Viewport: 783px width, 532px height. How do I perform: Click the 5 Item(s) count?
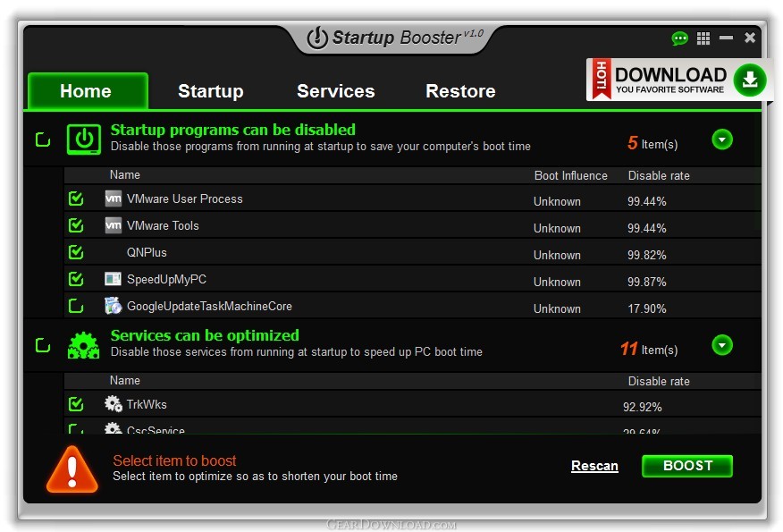point(652,143)
